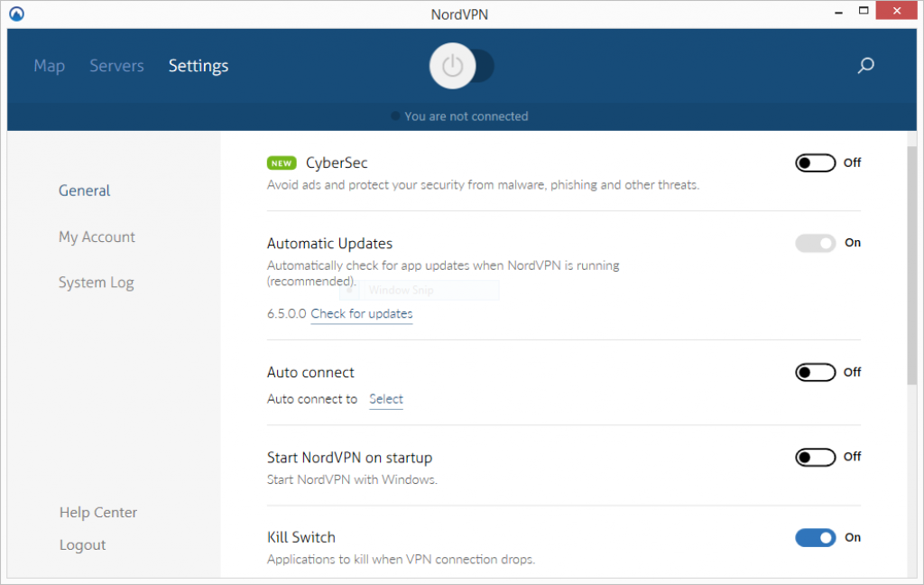Click the 'Auto connect to' label
Viewport: 924px width, 585px height.
click(311, 399)
